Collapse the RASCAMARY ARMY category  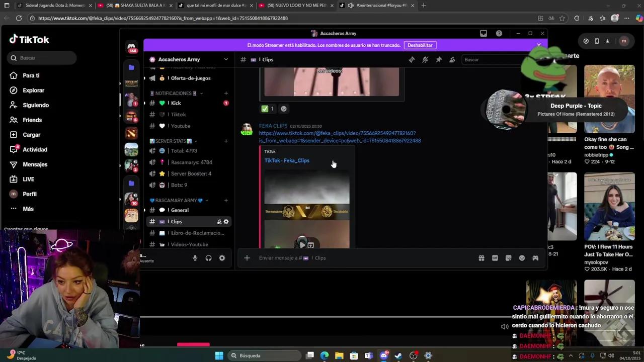tap(176, 200)
